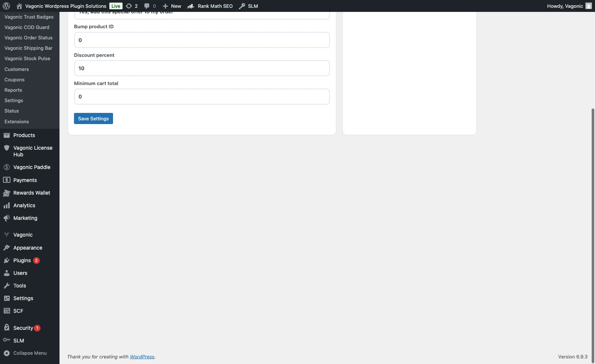Click the Tools menu label

20,286
